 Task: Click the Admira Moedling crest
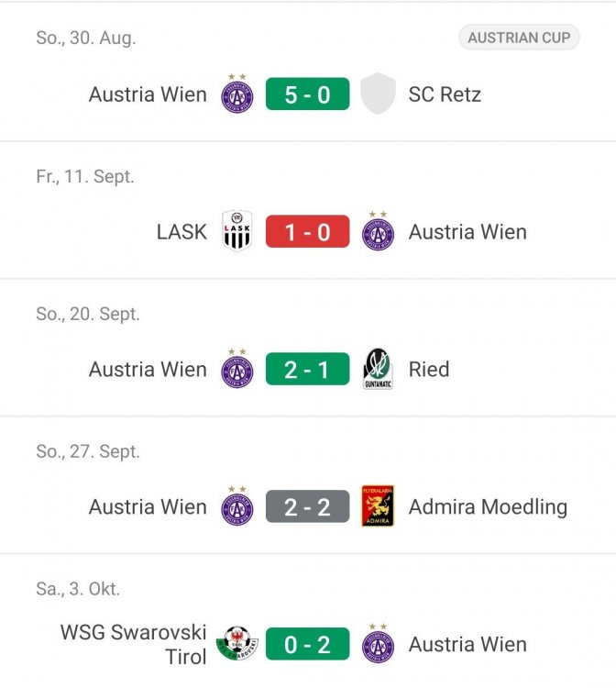[378, 505]
